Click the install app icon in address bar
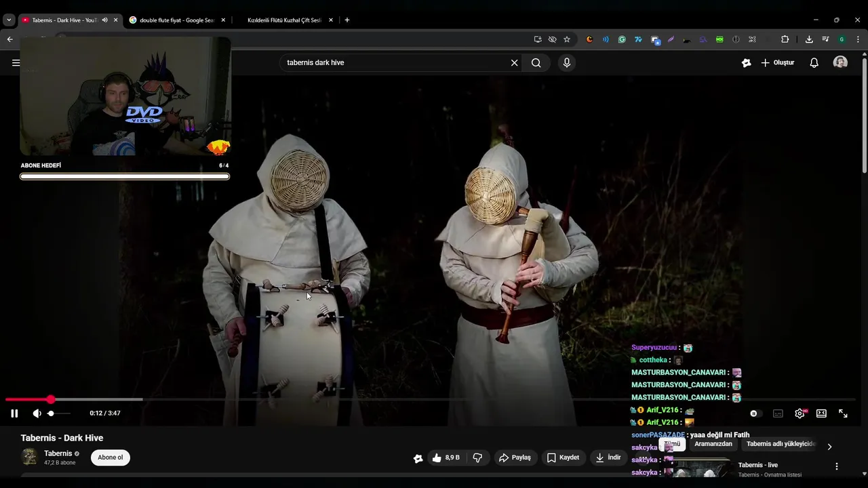 (x=538, y=39)
